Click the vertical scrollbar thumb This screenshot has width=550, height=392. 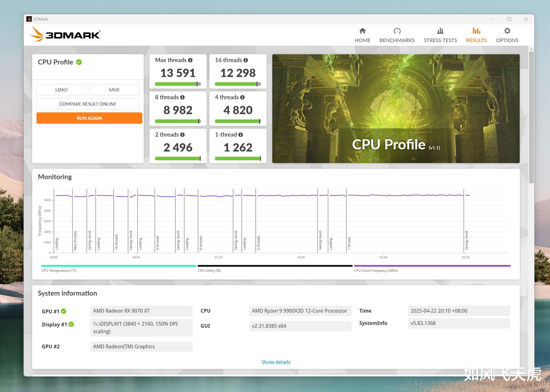tap(531, 117)
